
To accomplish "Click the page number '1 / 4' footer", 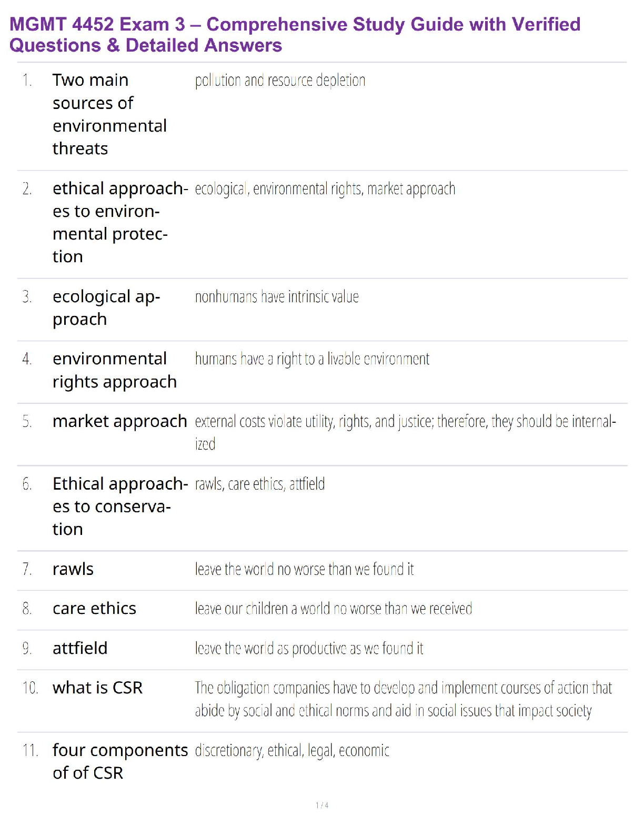I will [322, 805].
